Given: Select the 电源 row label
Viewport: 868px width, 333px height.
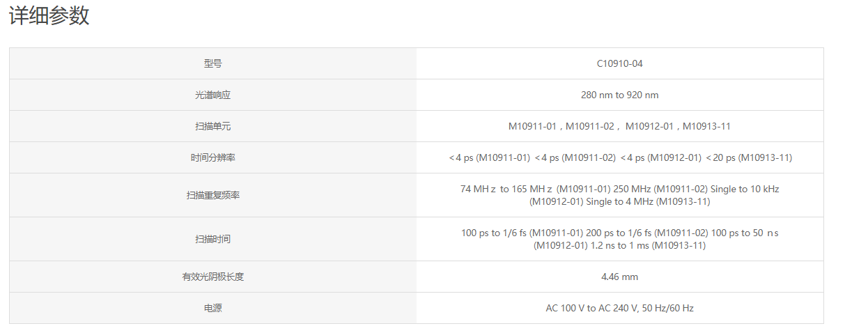Looking at the screenshot, I should (213, 308).
